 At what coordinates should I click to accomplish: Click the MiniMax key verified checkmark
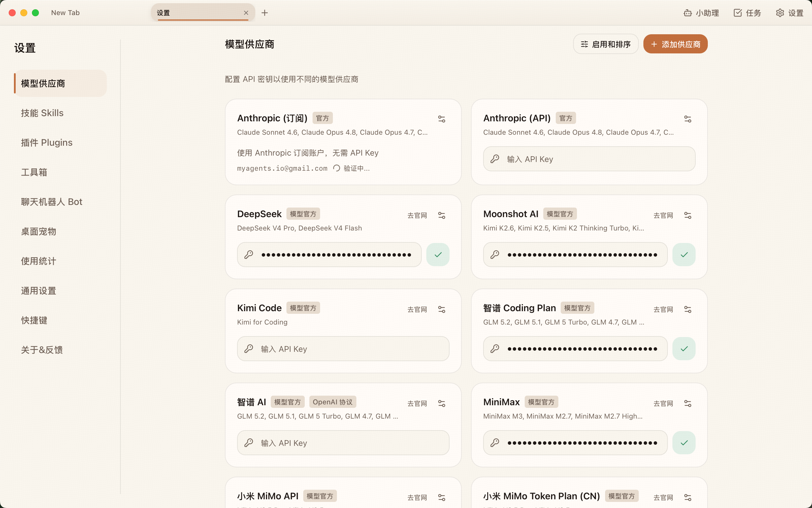point(684,443)
